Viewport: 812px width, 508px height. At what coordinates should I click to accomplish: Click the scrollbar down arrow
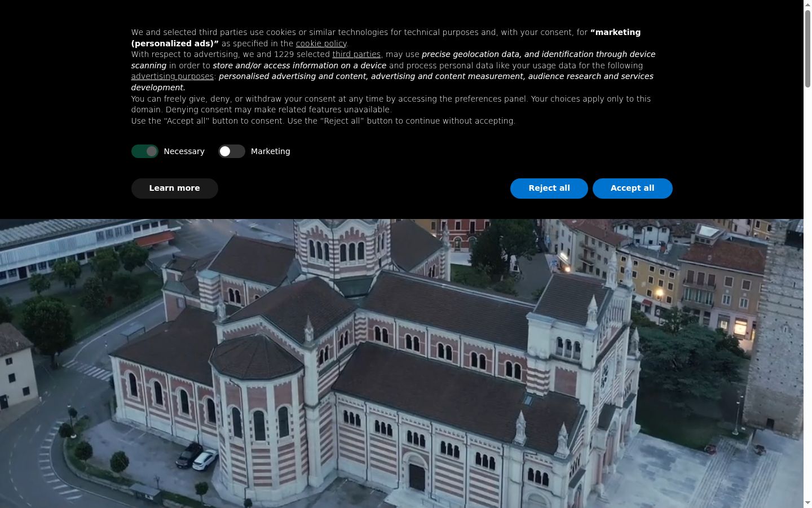click(x=807, y=503)
